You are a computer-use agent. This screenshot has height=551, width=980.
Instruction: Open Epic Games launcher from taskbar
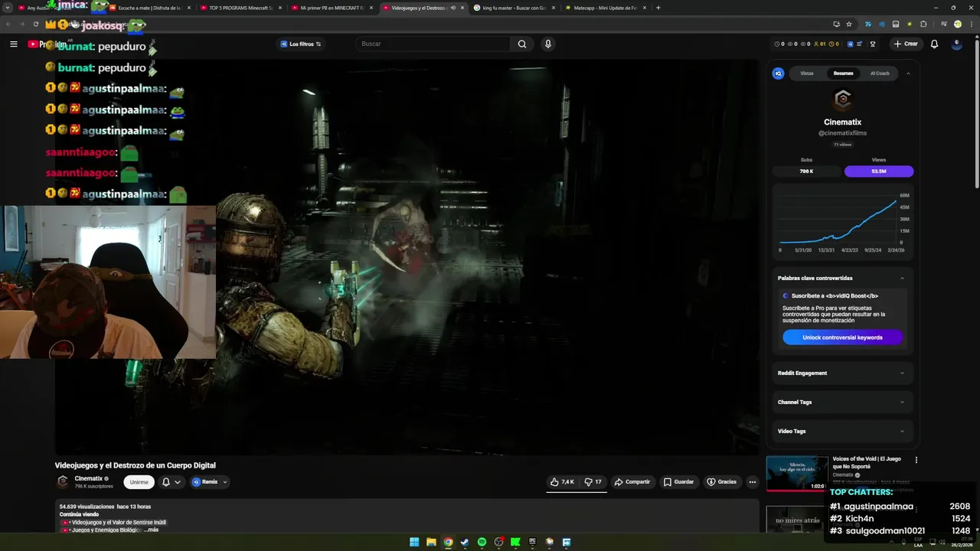point(532,542)
